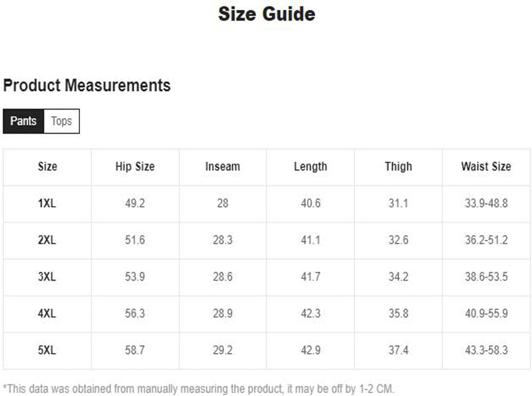Viewport: 532px width, 396px height.
Task: Select the 1XL size row label
Action: click(47, 203)
